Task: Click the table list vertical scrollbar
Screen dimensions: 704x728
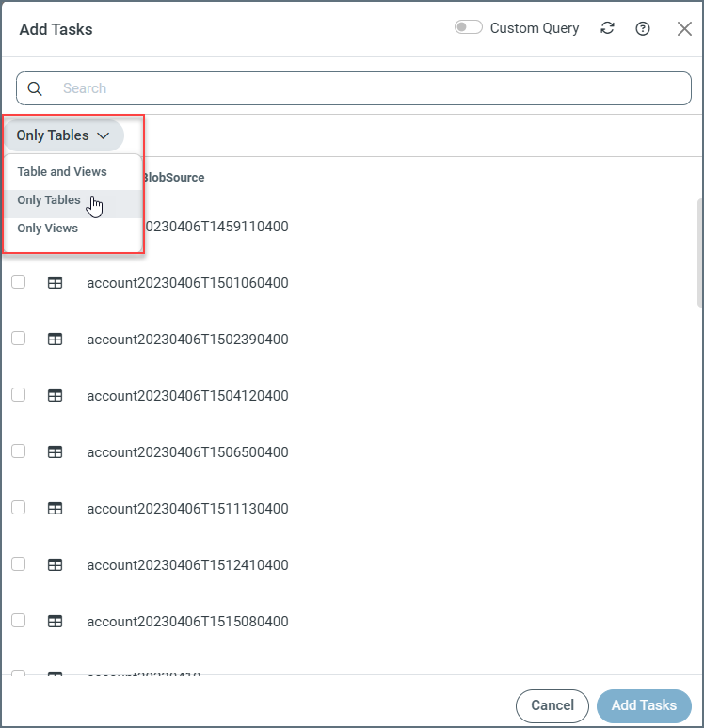Action: click(699, 252)
